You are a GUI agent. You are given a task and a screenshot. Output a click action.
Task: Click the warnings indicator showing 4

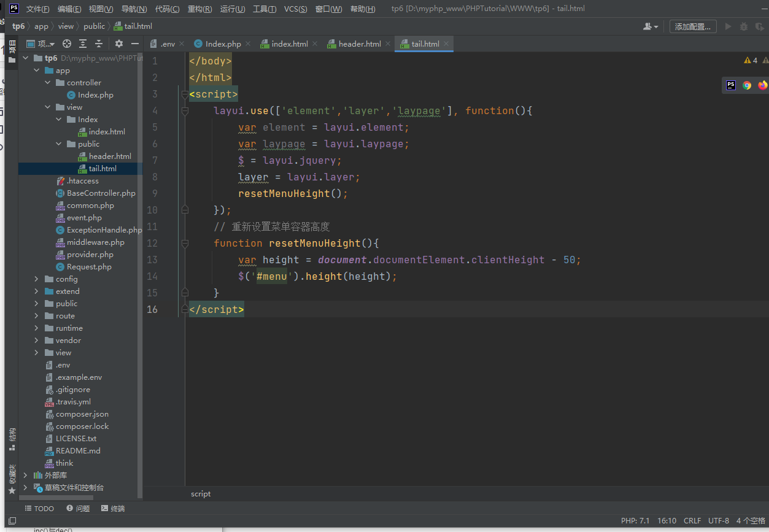pyautogui.click(x=751, y=60)
